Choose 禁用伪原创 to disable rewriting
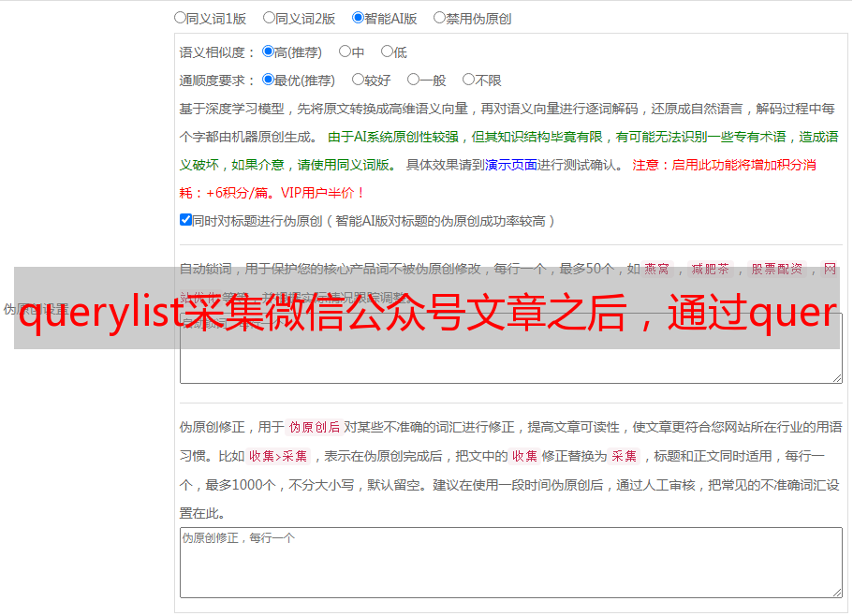853x616 pixels. tap(439, 18)
